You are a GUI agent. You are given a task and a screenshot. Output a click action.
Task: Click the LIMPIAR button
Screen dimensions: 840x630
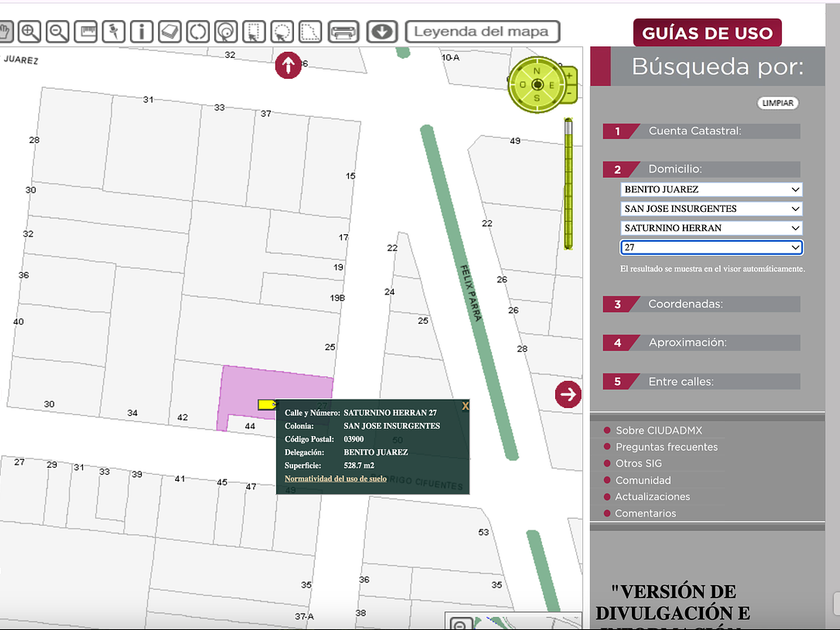tap(778, 103)
